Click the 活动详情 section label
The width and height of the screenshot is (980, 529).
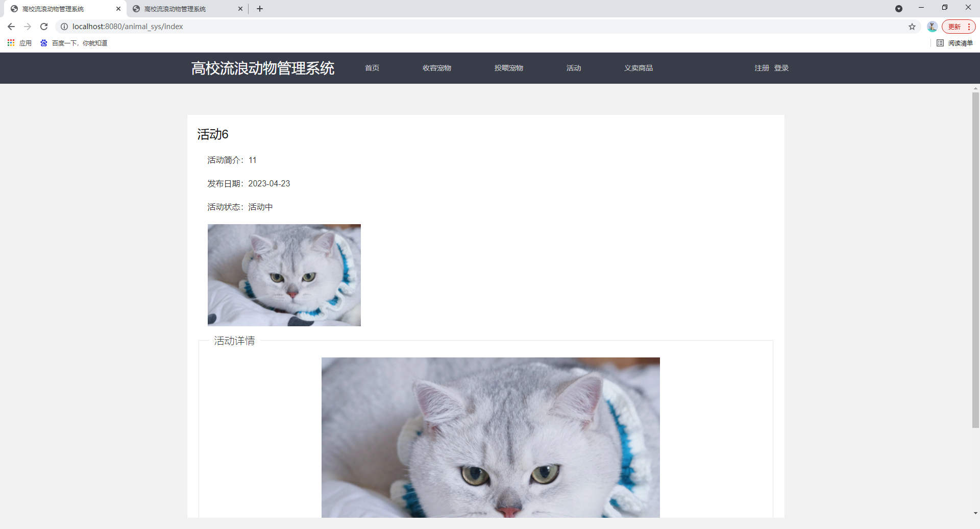pos(234,341)
